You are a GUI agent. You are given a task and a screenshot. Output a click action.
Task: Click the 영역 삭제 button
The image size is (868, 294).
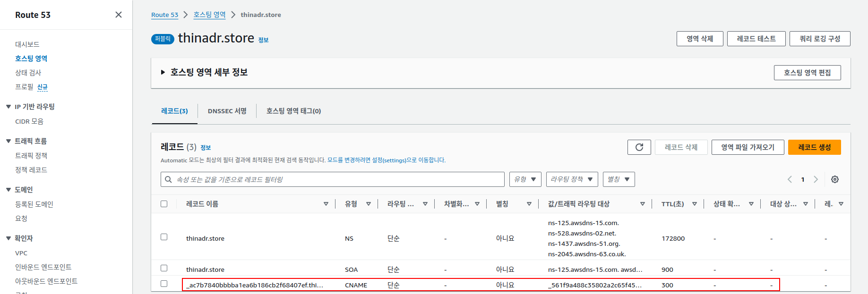pyautogui.click(x=700, y=39)
